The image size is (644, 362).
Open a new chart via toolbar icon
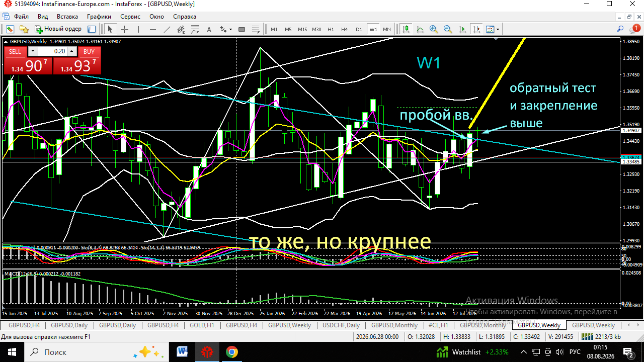coord(10,29)
